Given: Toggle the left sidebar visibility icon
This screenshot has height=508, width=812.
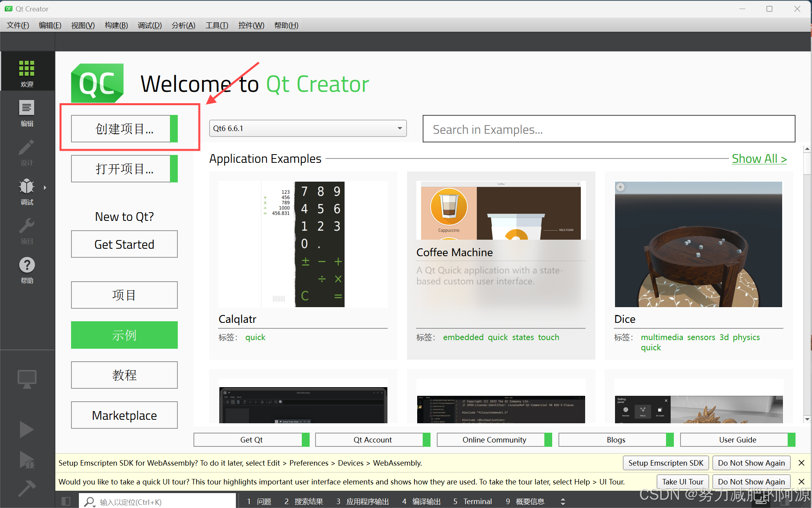Looking at the screenshot, I should (x=66, y=501).
